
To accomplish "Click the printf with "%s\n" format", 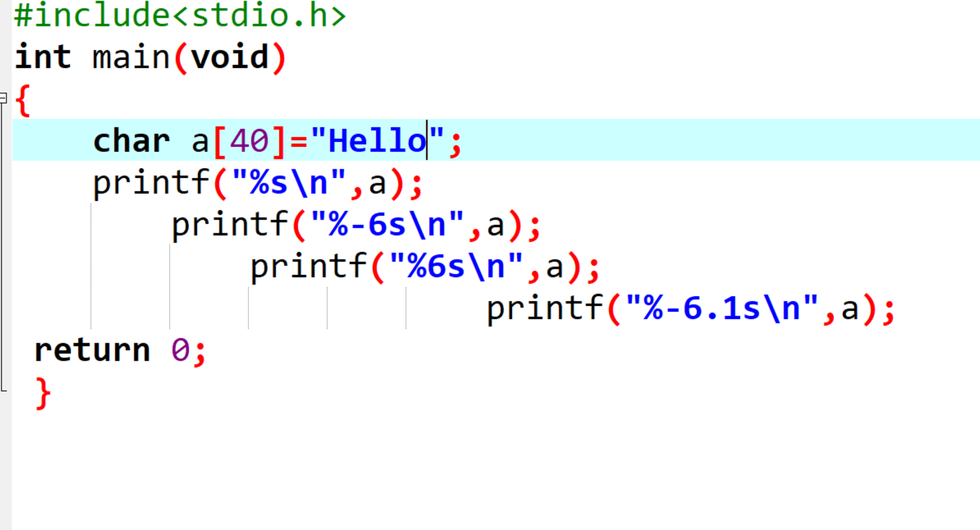I will [258, 183].
